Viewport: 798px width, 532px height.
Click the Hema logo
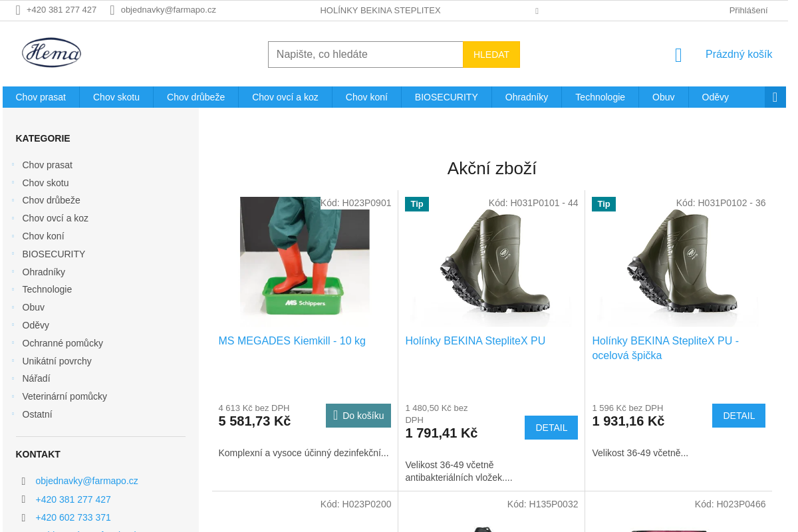pyautogui.click(x=51, y=53)
